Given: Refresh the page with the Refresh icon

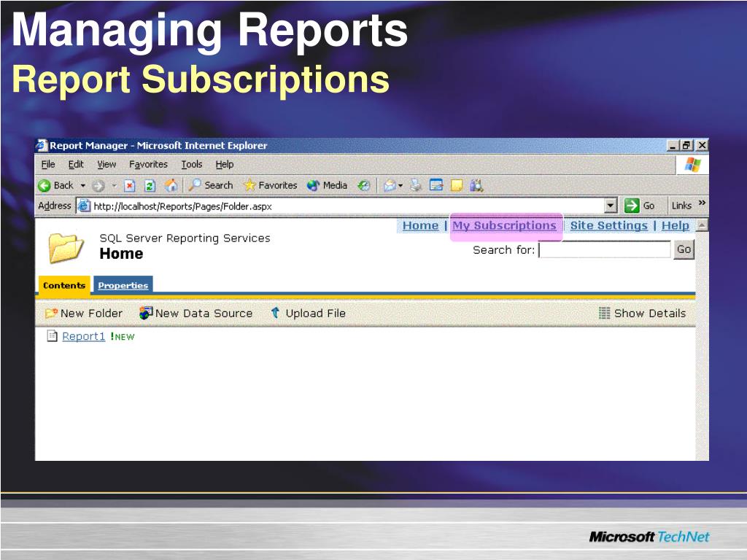Looking at the screenshot, I should 150,186.
